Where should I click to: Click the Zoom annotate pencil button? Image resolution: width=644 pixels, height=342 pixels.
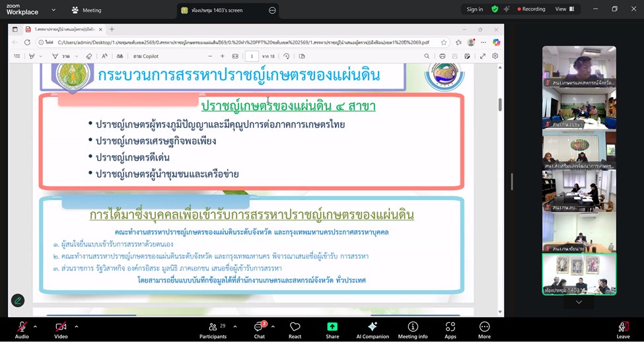coord(18,300)
